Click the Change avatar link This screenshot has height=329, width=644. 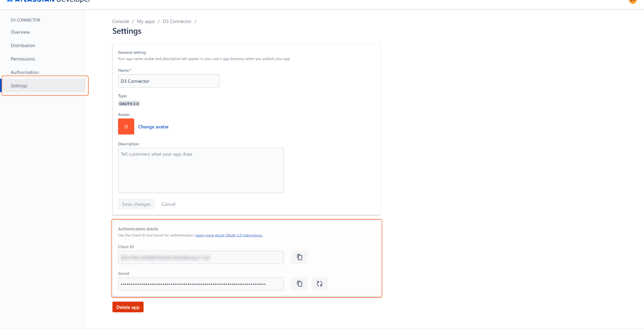pos(153,127)
